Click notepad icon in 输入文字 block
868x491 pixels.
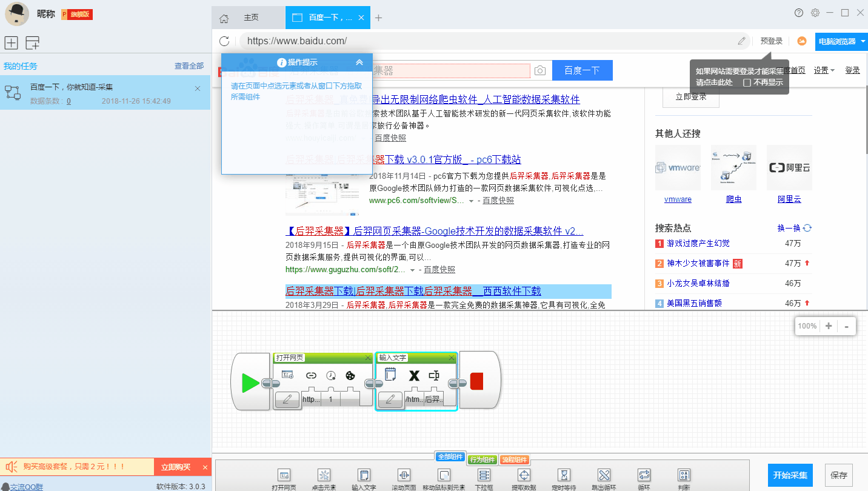click(x=390, y=375)
